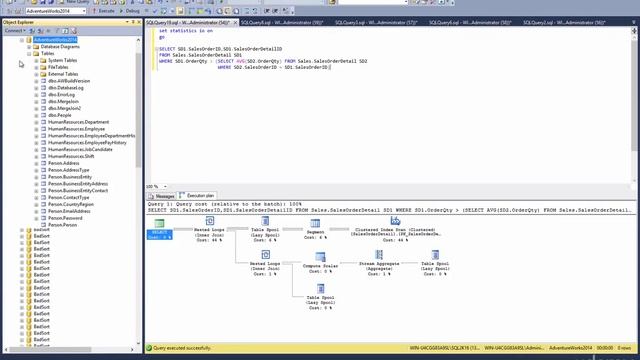Expand the FileTables folder
This screenshot has height=360, width=640.
click(x=36, y=67)
